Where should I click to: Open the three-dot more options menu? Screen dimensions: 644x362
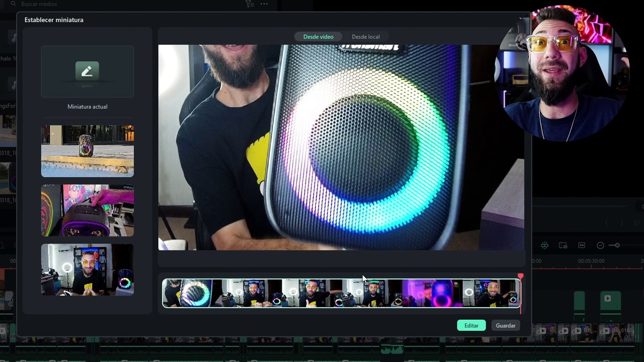[264, 4]
